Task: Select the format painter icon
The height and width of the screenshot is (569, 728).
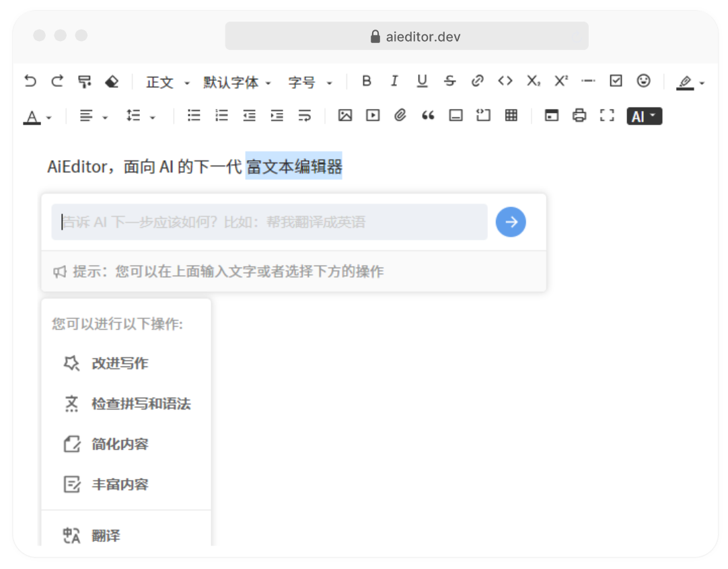Action: click(85, 81)
